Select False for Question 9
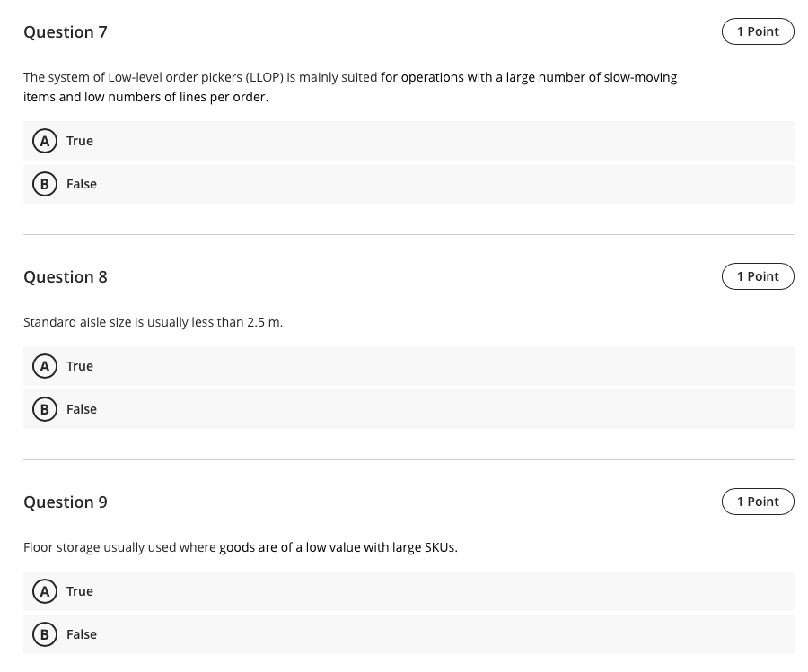The width and height of the screenshot is (808, 672). 82,634
